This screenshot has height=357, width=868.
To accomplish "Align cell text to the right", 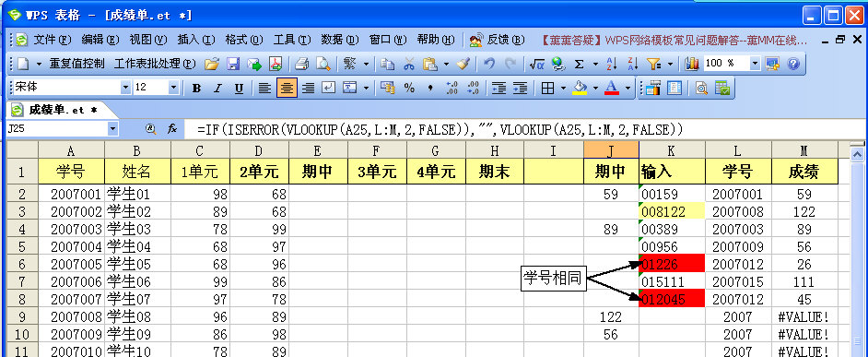I will (308, 88).
